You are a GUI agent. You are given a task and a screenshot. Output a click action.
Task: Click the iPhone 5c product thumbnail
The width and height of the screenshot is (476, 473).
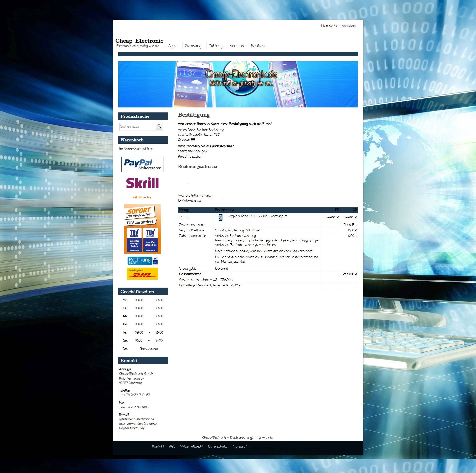pyautogui.click(x=220, y=217)
